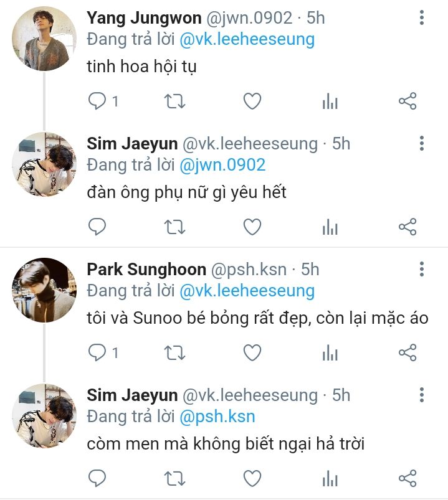This screenshot has height=500, width=448.
Task: Reply to Yang Jungwon's tweet
Action: [97, 101]
